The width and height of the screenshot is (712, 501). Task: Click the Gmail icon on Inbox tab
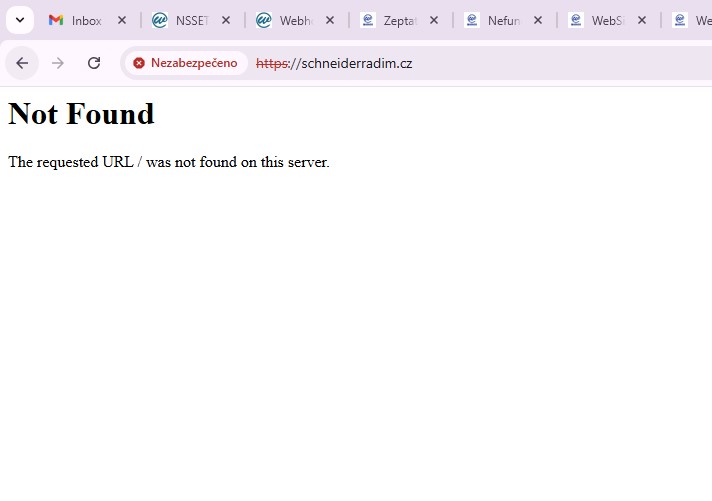pyautogui.click(x=56, y=20)
